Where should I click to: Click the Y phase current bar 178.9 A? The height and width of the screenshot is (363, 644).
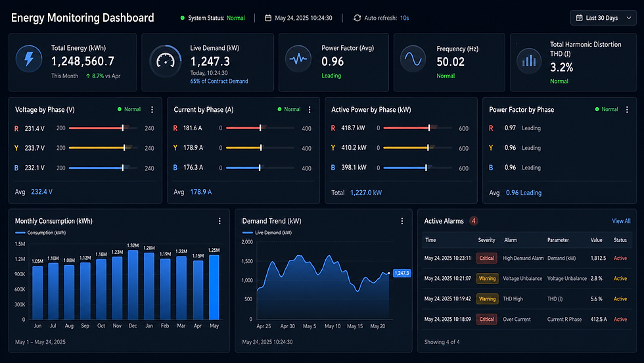(x=260, y=147)
